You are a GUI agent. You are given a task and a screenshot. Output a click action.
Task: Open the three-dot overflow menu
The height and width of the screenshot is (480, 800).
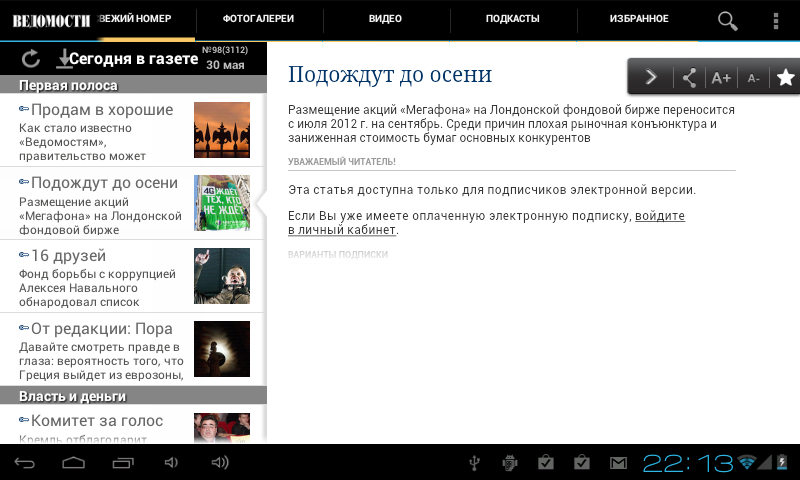[776, 20]
